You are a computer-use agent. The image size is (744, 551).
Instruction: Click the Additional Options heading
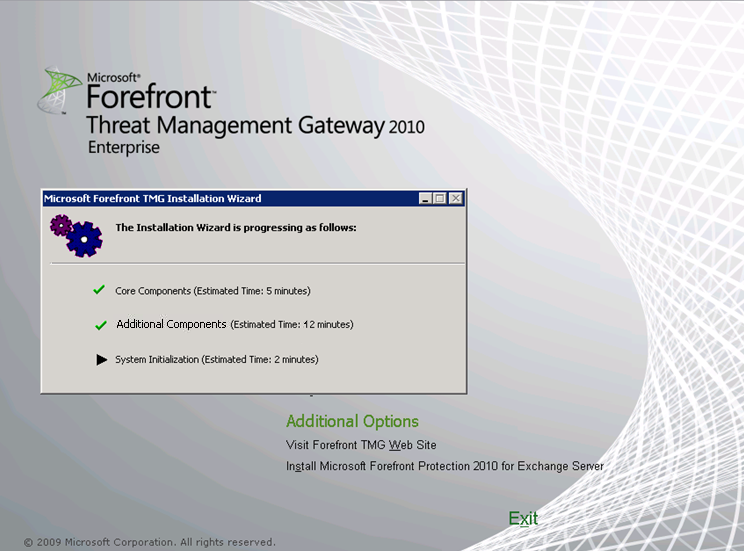[352, 421]
